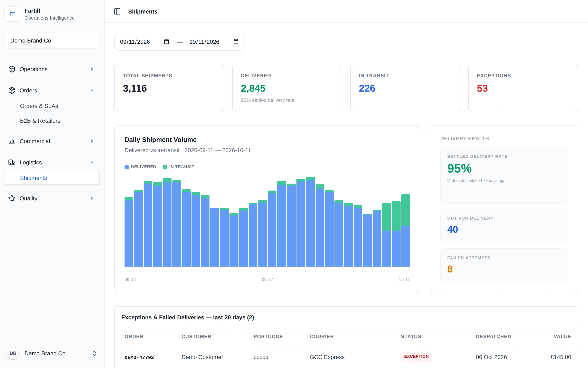Open the Operations section label

33,69
